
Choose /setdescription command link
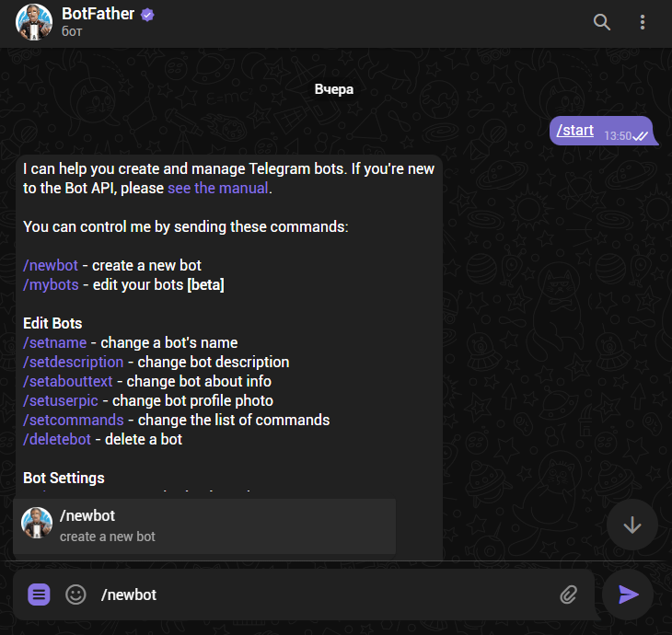[x=73, y=362]
